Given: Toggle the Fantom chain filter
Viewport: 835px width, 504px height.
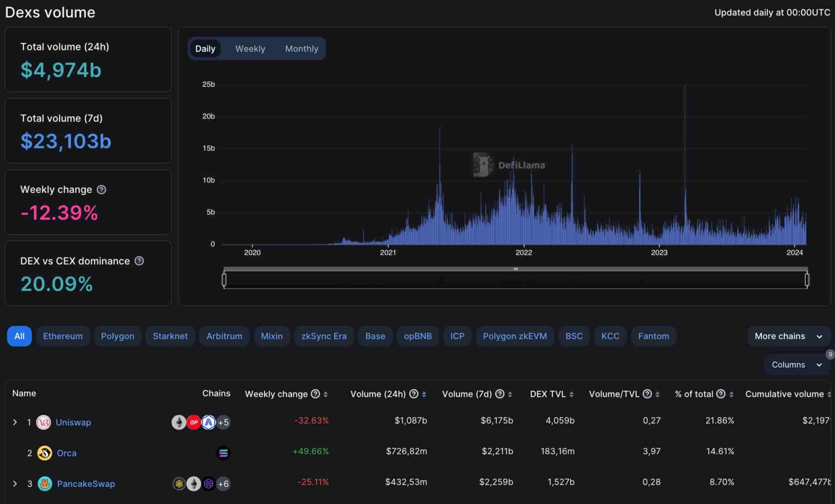Looking at the screenshot, I should pos(653,336).
